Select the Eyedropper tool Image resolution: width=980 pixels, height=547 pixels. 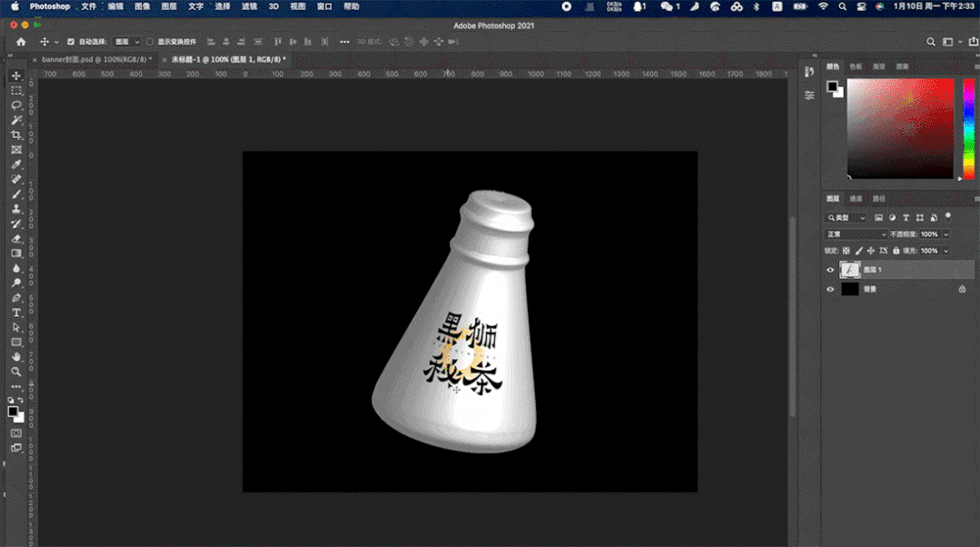coord(16,164)
